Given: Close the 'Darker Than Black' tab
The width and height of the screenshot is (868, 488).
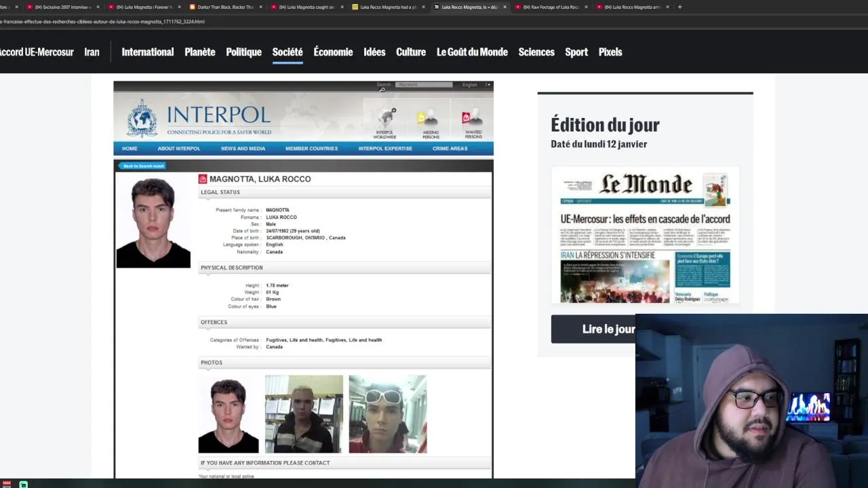Looking at the screenshot, I should 260,7.
